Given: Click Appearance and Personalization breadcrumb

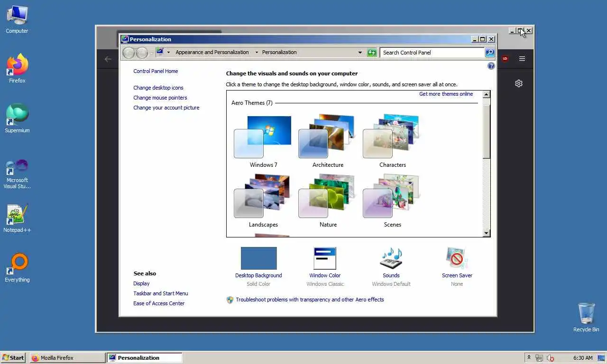Looking at the screenshot, I should (212, 52).
